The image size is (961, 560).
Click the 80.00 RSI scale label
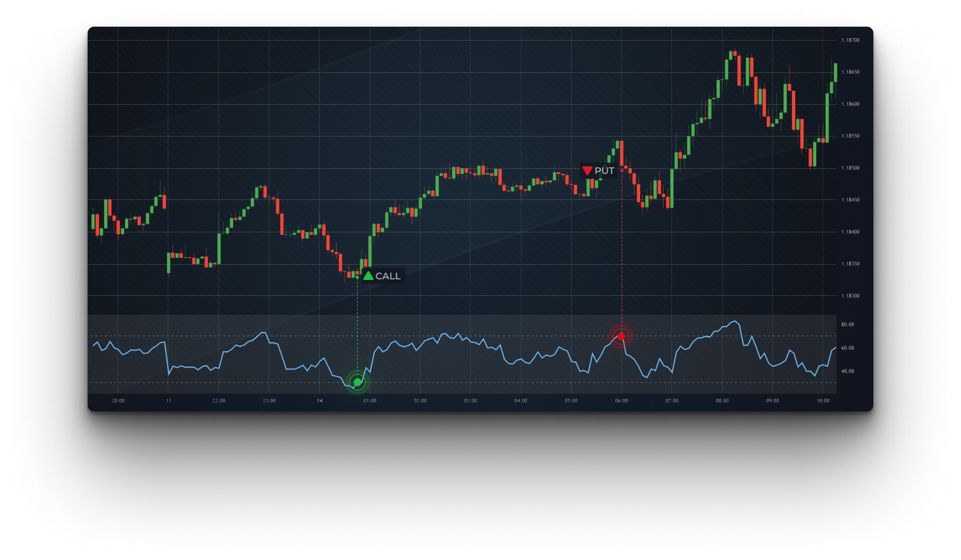coord(847,324)
